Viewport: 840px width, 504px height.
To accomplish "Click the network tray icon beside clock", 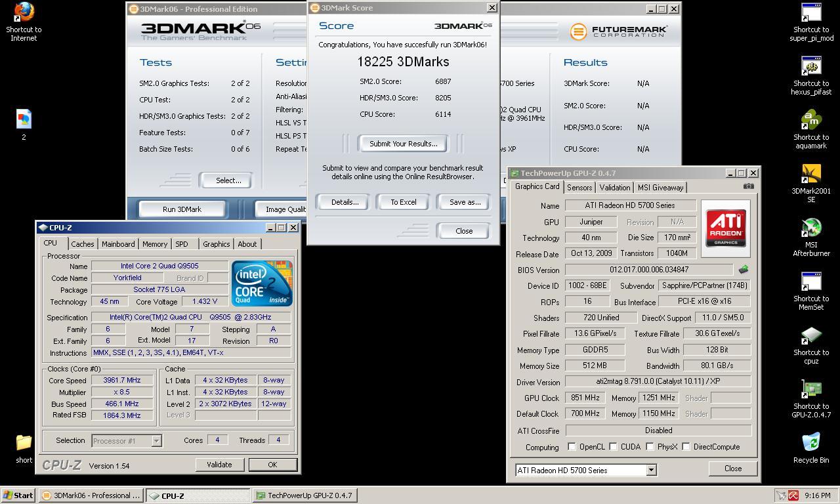I will [781, 495].
